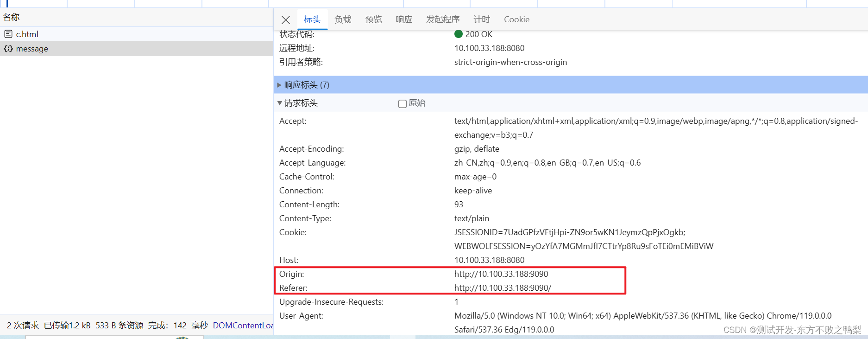The width and height of the screenshot is (868, 339).
Task: Click the Cookie header name
Action: click(293, 232)
